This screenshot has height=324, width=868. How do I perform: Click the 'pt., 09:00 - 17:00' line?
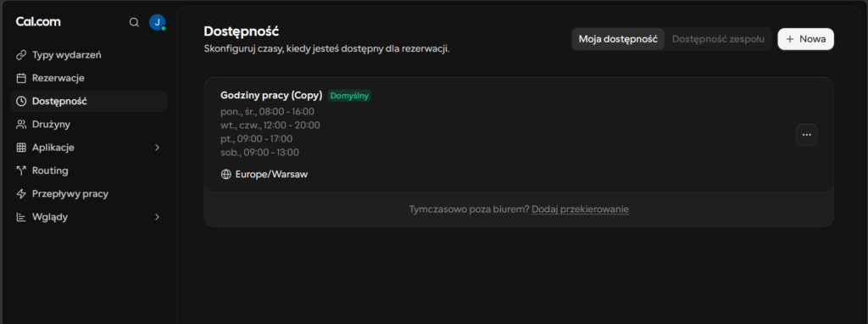[x=256, y=138]
